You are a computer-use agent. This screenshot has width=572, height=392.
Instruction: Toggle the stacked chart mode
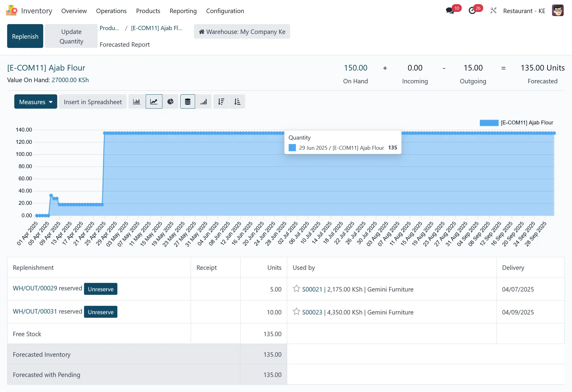(187, 102)
